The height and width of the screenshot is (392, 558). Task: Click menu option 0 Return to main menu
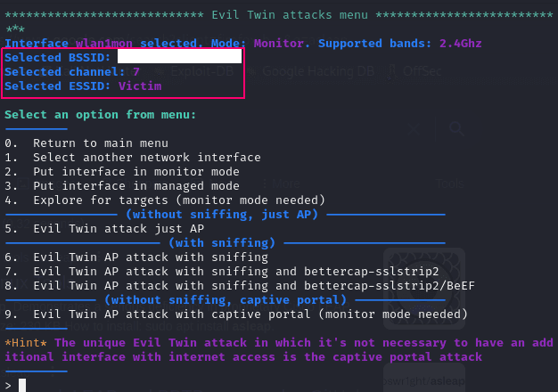86,143
